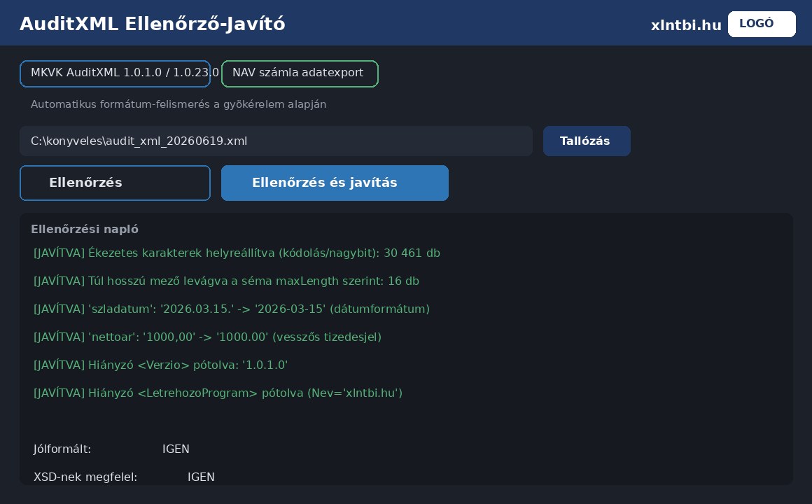The height and width of the screenshot is (504, 812).
Task: Select the 'szladatum' dátumformátum log line
Action: [232, 309]
